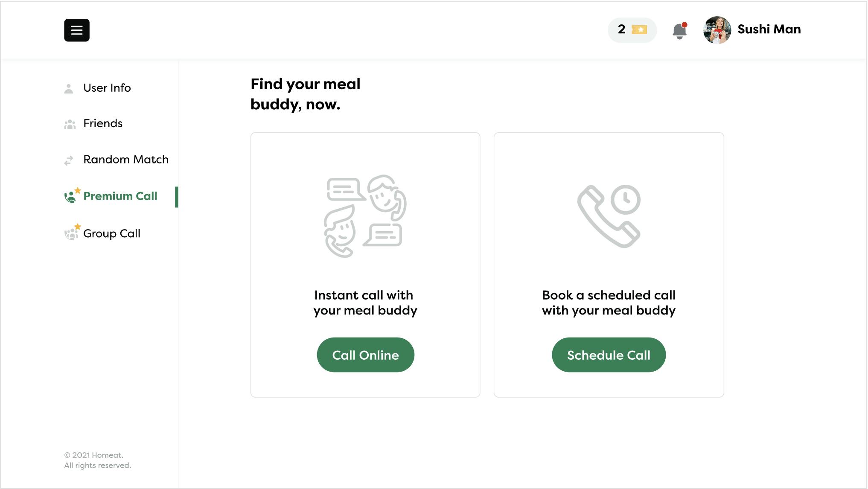This screenshot has height=489, width=868.
Task: Go to the Friends section
Action: (x=103, y=123)
